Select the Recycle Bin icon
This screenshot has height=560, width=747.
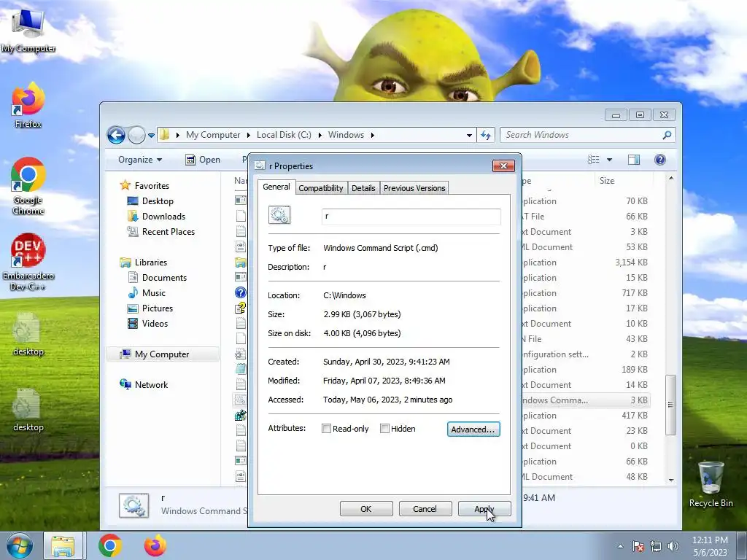tap(711, 484)
